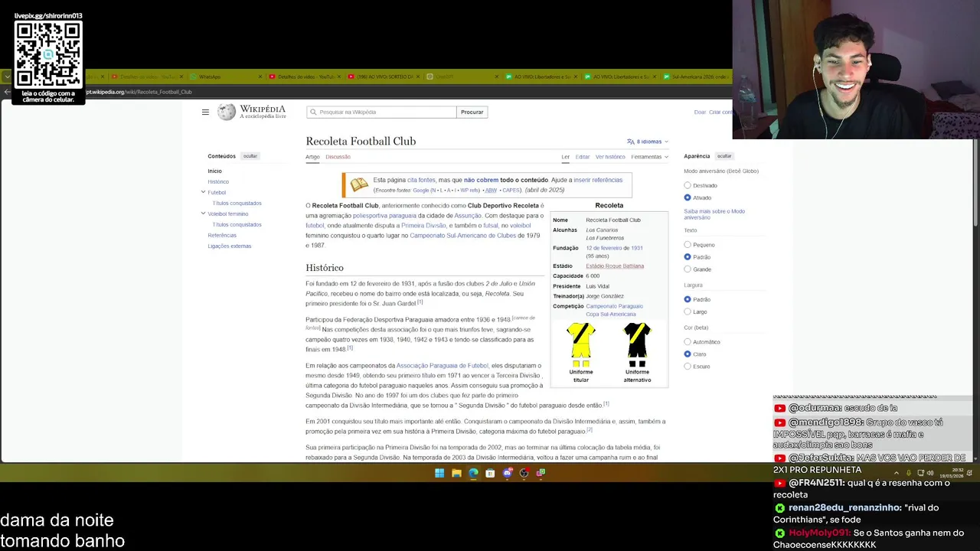980x551 pixels.
Task: Open the Doar link
Action: click(x=700, y=112)
